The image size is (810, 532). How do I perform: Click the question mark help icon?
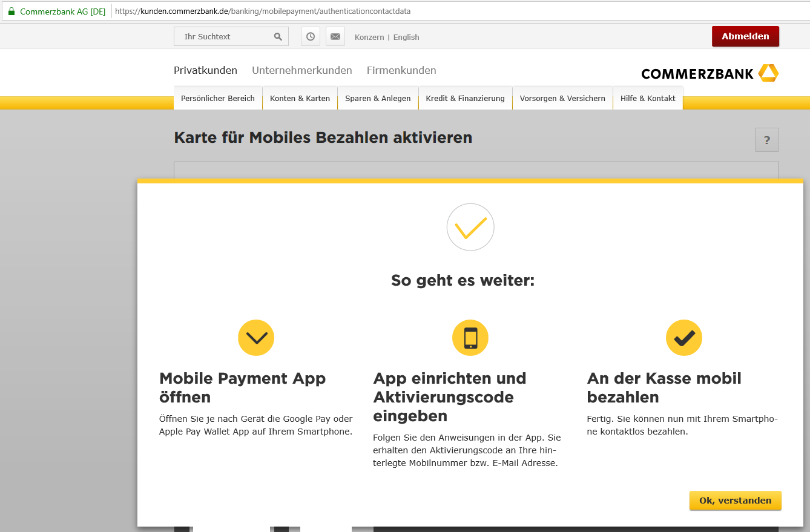click(x=766, y=140)
